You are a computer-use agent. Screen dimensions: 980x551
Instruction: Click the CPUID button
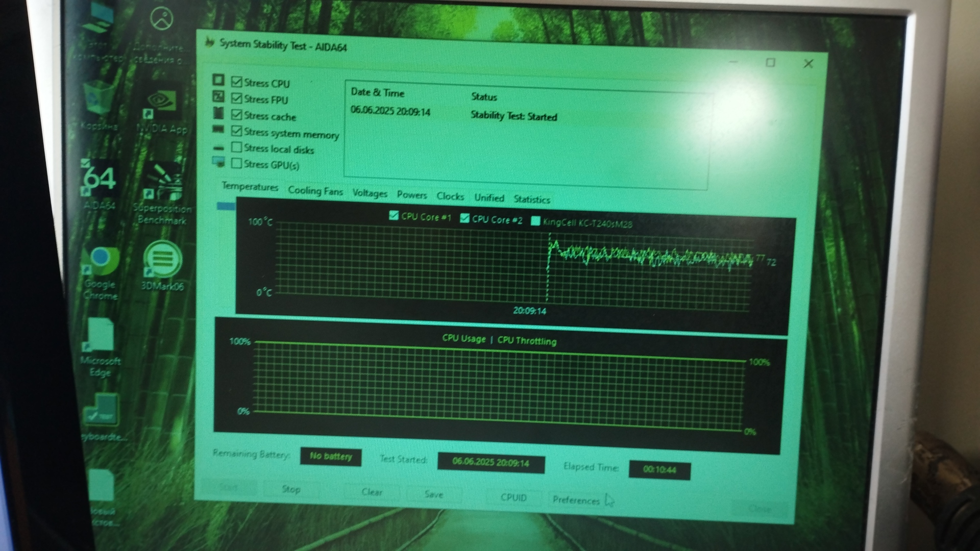(x=513, y=497)
